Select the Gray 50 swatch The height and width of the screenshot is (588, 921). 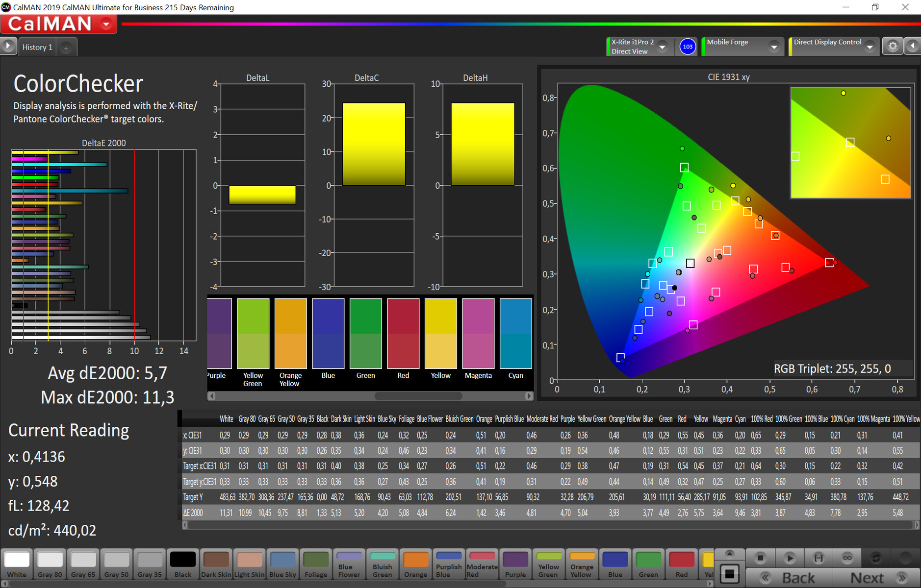pos(117,563)
